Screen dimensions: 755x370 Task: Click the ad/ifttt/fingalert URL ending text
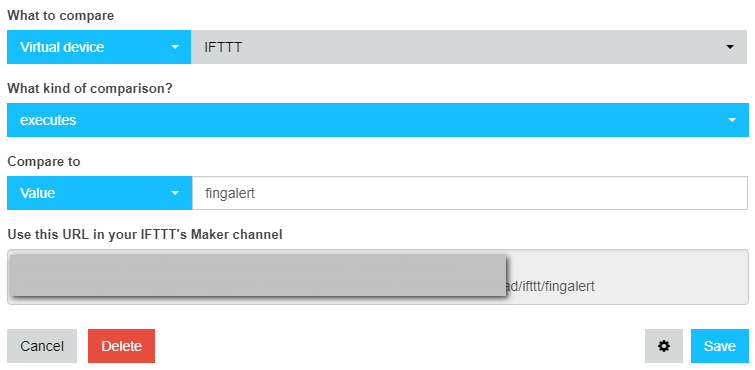tap(551, 286)
